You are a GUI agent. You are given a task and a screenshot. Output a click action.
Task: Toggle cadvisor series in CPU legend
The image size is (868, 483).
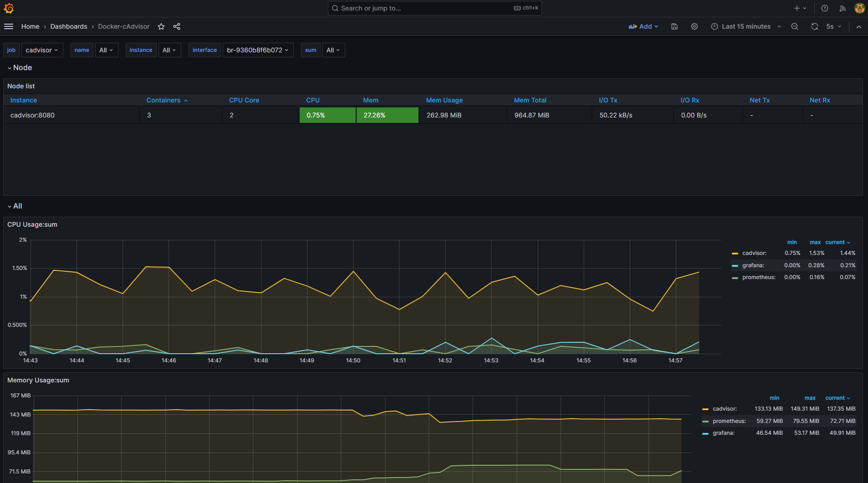click(x=754, y=253)
